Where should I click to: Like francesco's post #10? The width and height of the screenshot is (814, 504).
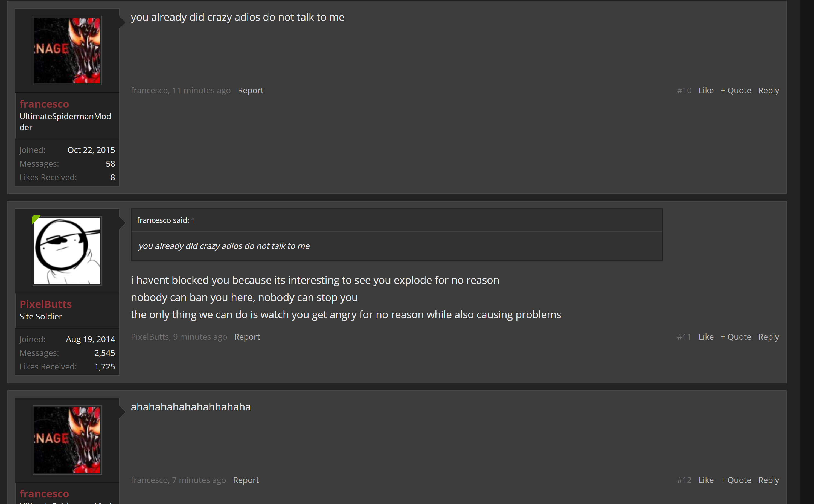click(x=706, y=90)
